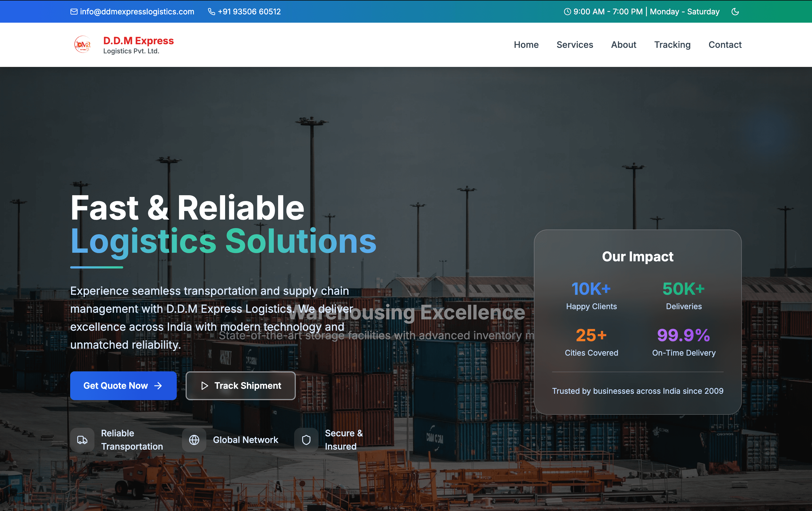Click the Track Shipment button
Viewport: 812px width, 511px height.
click(x=241, y=386)
